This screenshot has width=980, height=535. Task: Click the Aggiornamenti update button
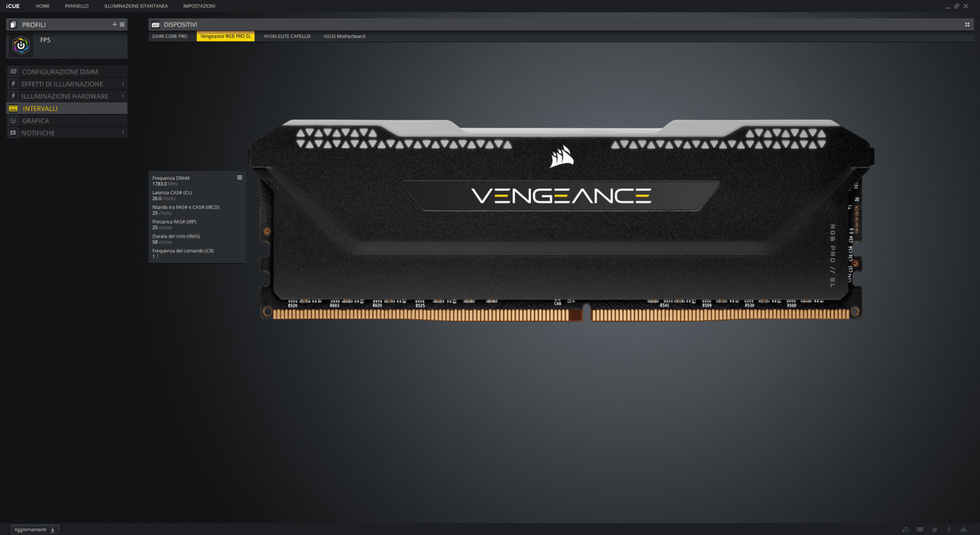click(x=34, y=529)
